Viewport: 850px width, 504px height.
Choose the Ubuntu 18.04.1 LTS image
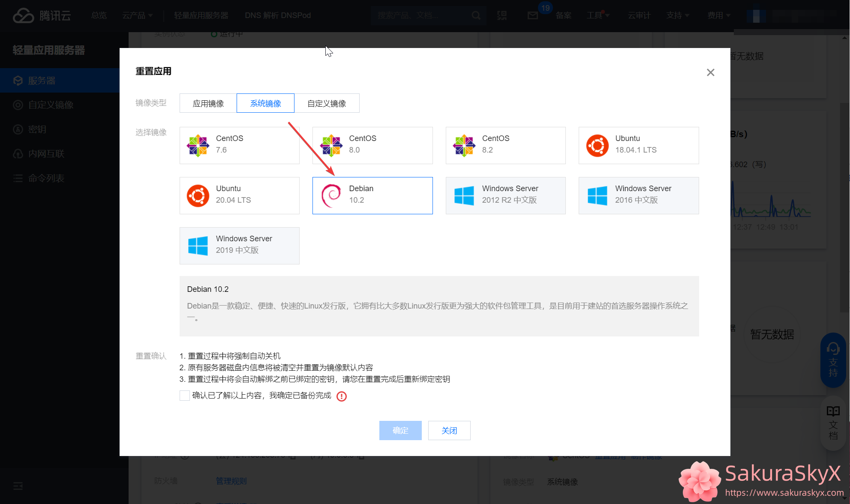(x=639, y=145)
